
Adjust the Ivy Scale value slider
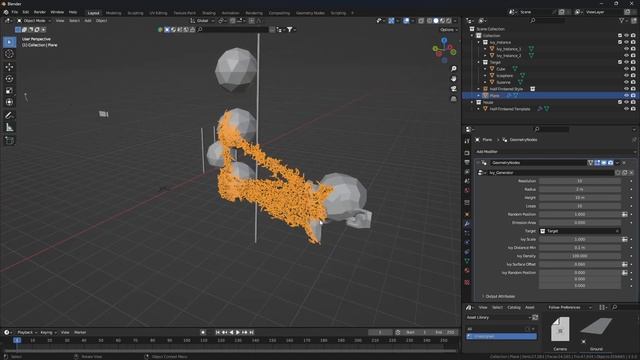pyautogui.click(x=580, y=239)
